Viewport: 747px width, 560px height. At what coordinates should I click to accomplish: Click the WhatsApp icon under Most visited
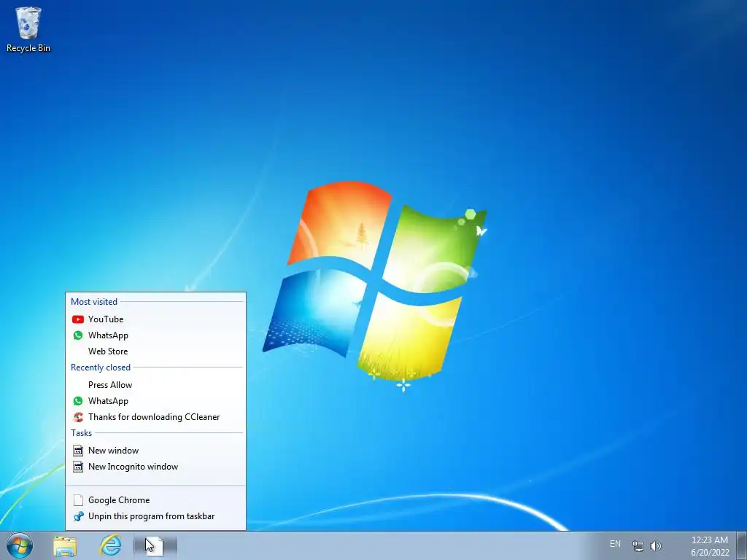coord(78,335)
